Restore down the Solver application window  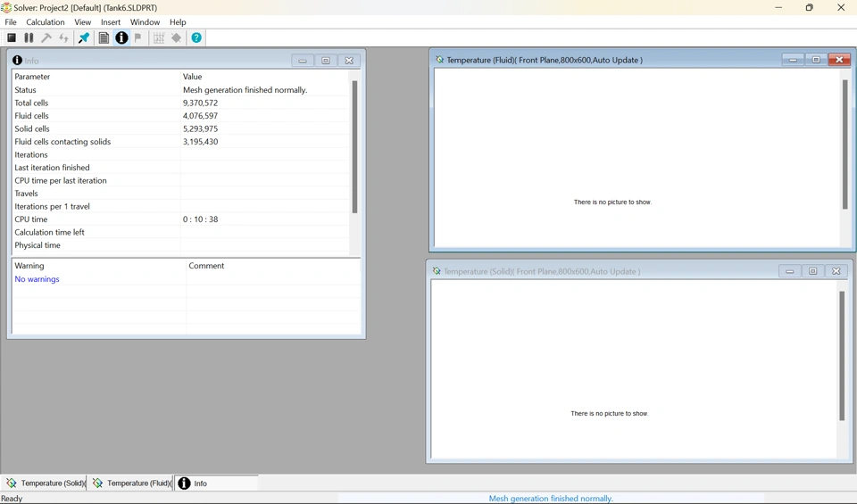point(810,8)
